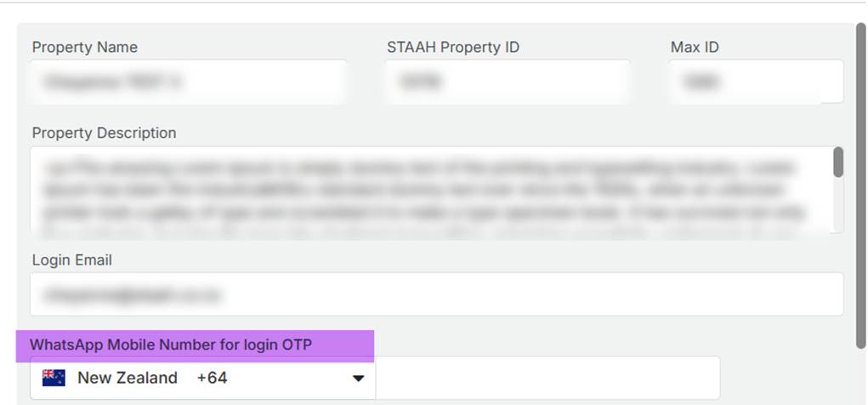Click into the STAAH Property ID field
Image resolution: width=868 pixels, height=405 pixels.
[x=508, y=83]
